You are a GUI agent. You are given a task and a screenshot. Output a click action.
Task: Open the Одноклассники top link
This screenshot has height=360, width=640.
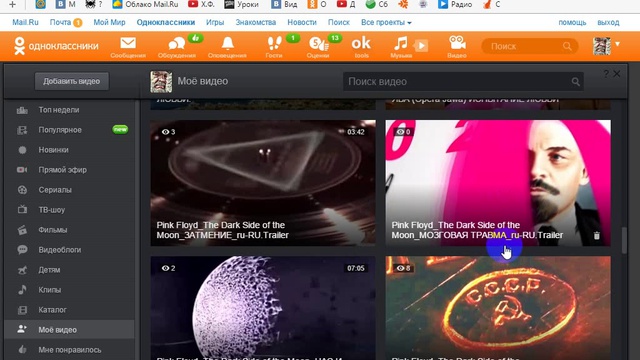(x=166, y=22)
